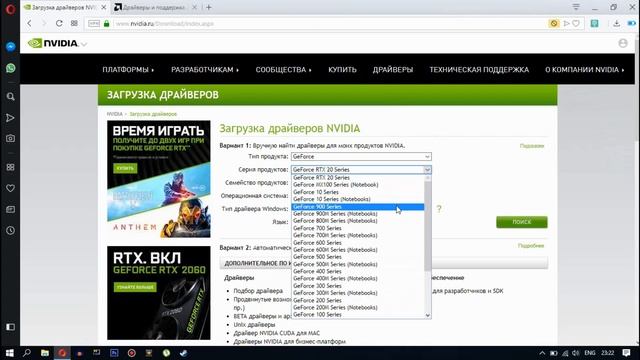640x360 pixels.
Task: Open Speed Dial start page button
Action: pyautogui.click(x=74, y=24)
